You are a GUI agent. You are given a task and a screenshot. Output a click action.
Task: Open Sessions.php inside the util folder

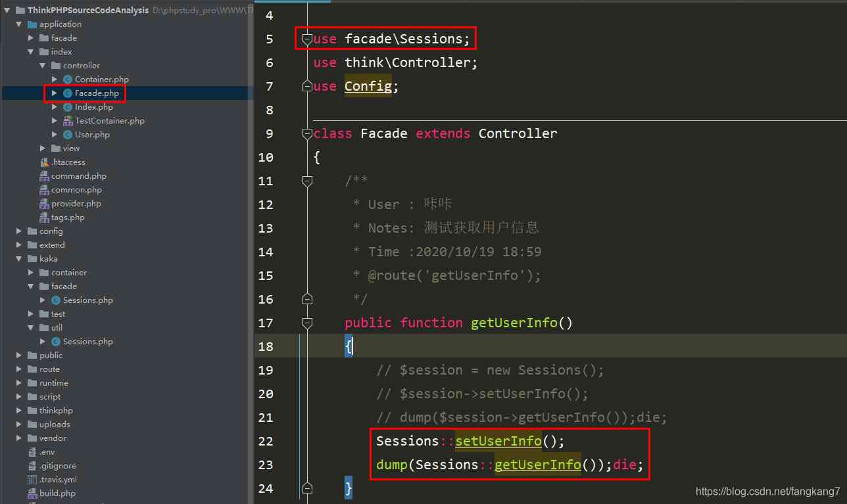[x=88, y=342]
